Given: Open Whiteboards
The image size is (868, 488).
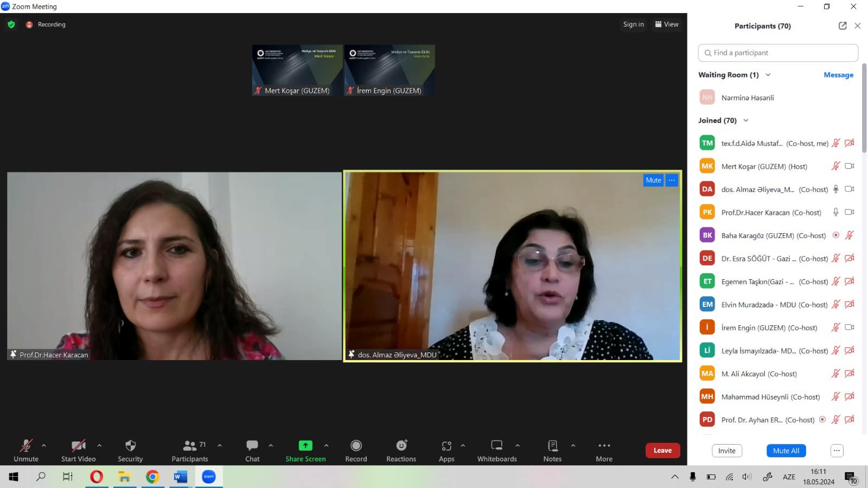Looking at the screenshot, I should [497, 451].
